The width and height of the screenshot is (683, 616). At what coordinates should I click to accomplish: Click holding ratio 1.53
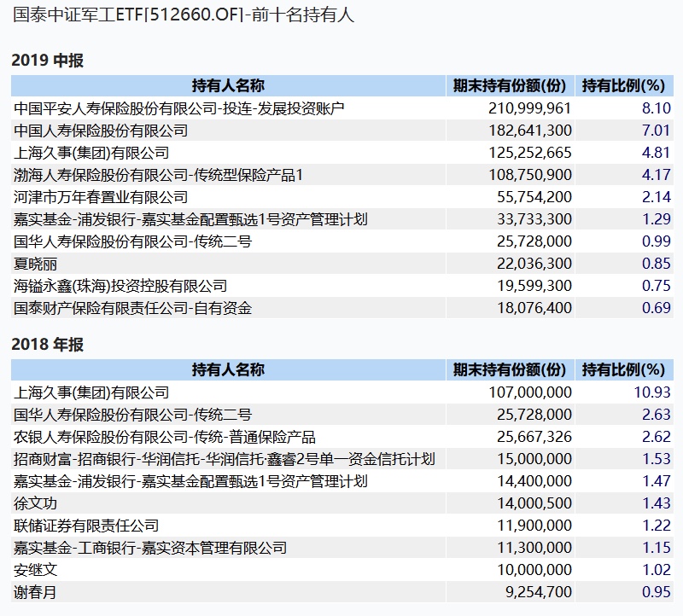656,459
